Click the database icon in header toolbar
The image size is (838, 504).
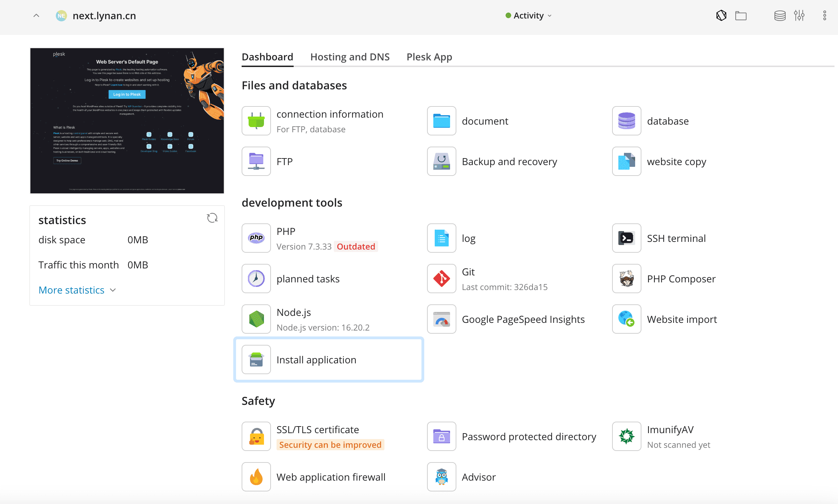[779, 16]
